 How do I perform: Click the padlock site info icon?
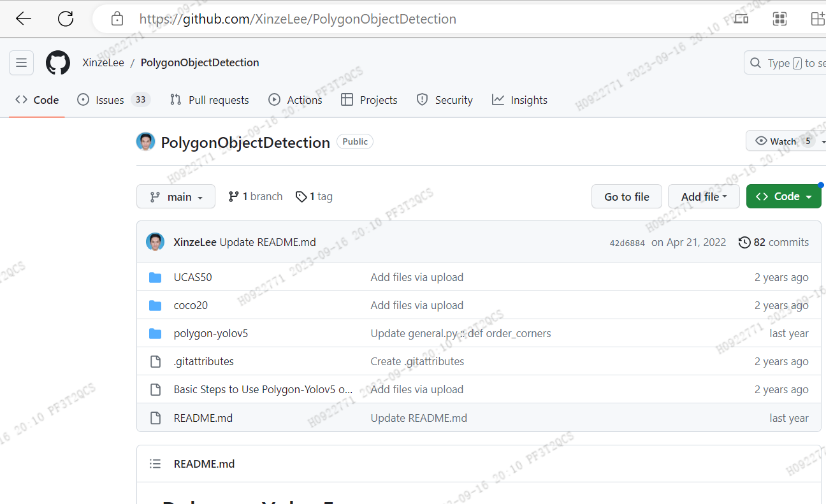pos(117,19)
